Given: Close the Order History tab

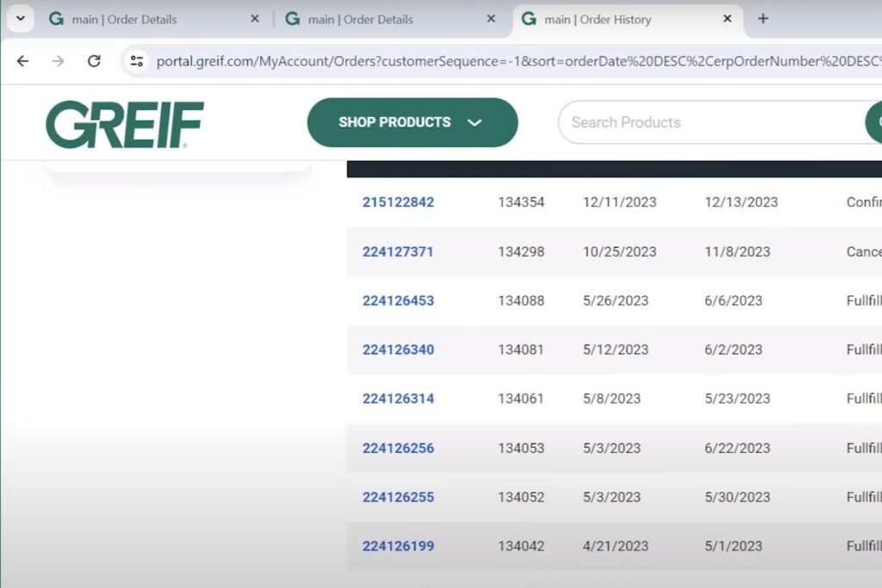Looking at the screenshot, I should click(x=727, y=19).
